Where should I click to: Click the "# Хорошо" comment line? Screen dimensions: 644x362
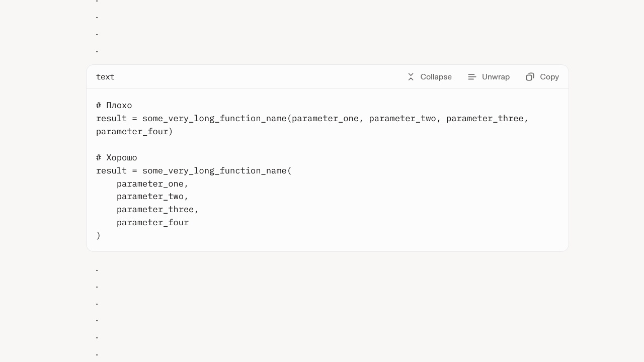(117, 158)
